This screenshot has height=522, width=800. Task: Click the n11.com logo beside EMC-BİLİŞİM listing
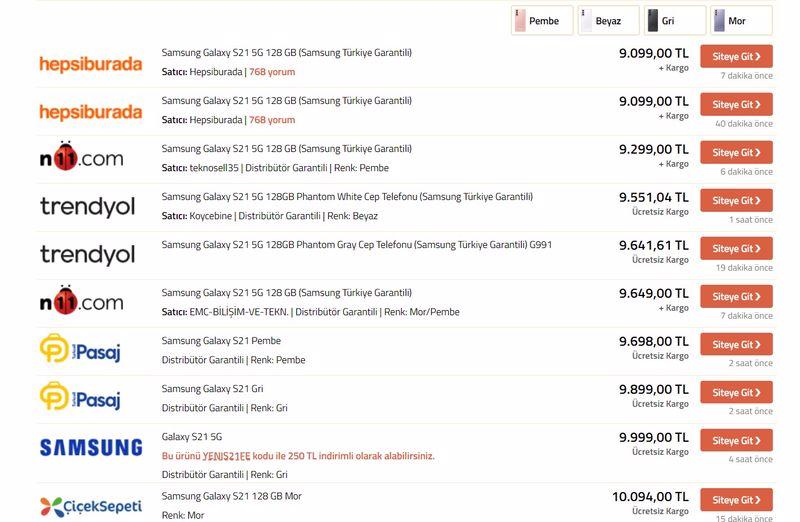pyautogui.click(x=82, y=300)
